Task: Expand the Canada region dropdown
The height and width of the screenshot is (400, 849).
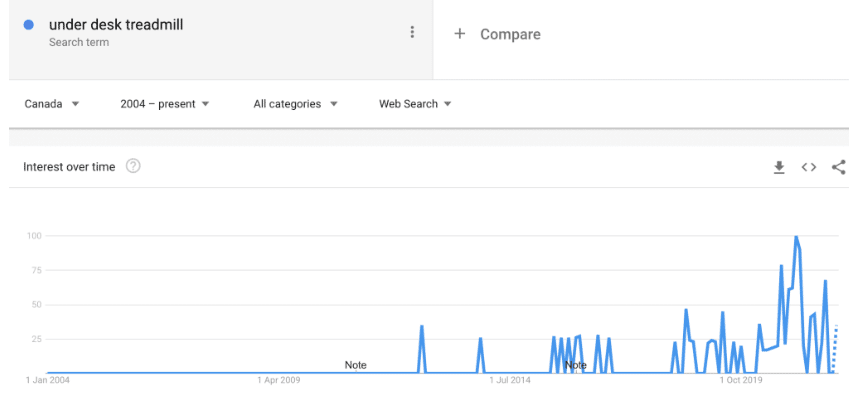Action: click(x=52, y=104)
